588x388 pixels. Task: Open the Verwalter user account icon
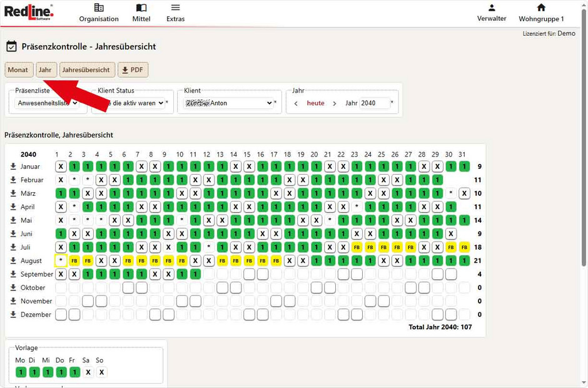tap(492, 8)
